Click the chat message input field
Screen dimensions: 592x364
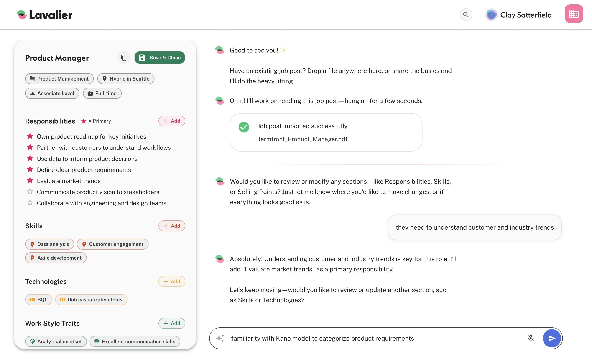[361, 338]
